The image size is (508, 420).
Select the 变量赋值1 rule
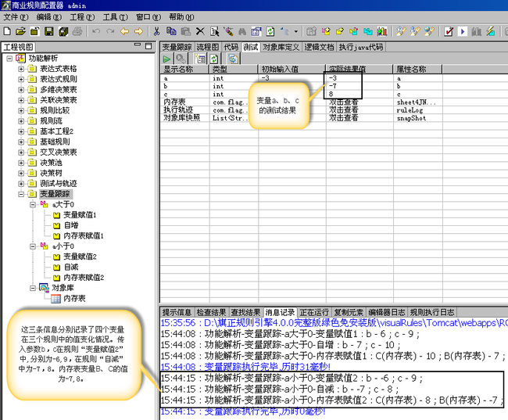tap(80, 215)
